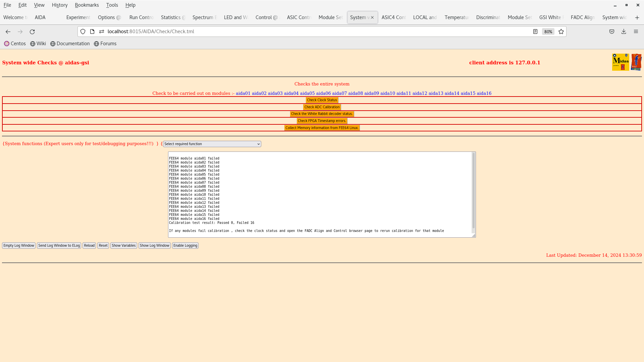Click the Check White Rabbit decoder status button

322,114
